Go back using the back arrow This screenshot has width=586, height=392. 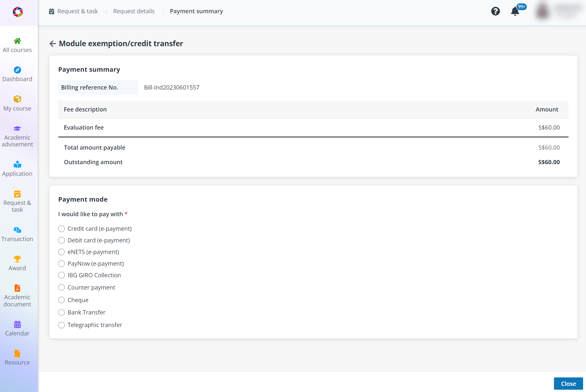click(x=53, y=44)
